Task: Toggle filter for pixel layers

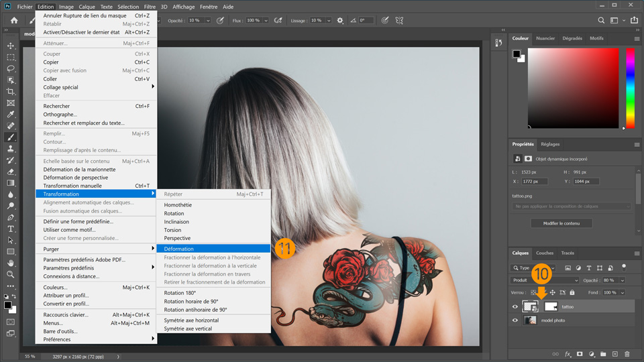Action: pos(568,268)
